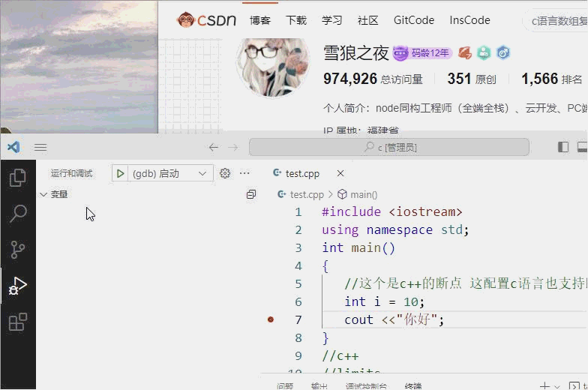Toggle the breakpoint on line 7
This screenshot has height=390, width=588.
pos(271,319)
